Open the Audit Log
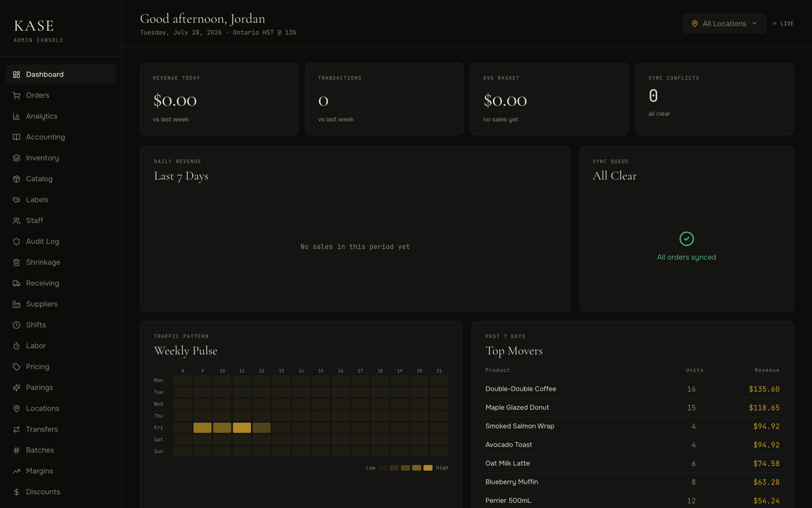The height and width of the screenshot is (508, 812). [x=61, y=242]
